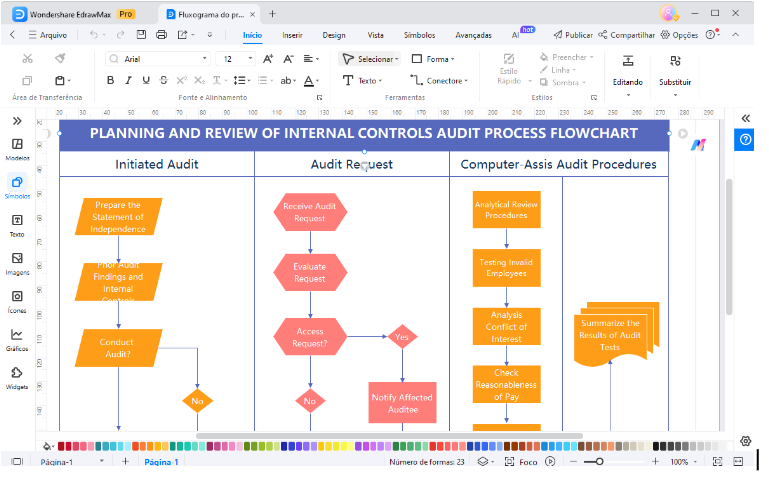Open the font size dropdown
This screenshot has height=482, width=769.
[x=236, y=59]
